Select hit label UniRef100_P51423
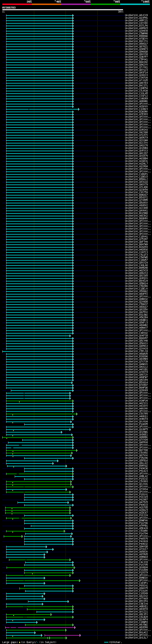 (137, 471)
